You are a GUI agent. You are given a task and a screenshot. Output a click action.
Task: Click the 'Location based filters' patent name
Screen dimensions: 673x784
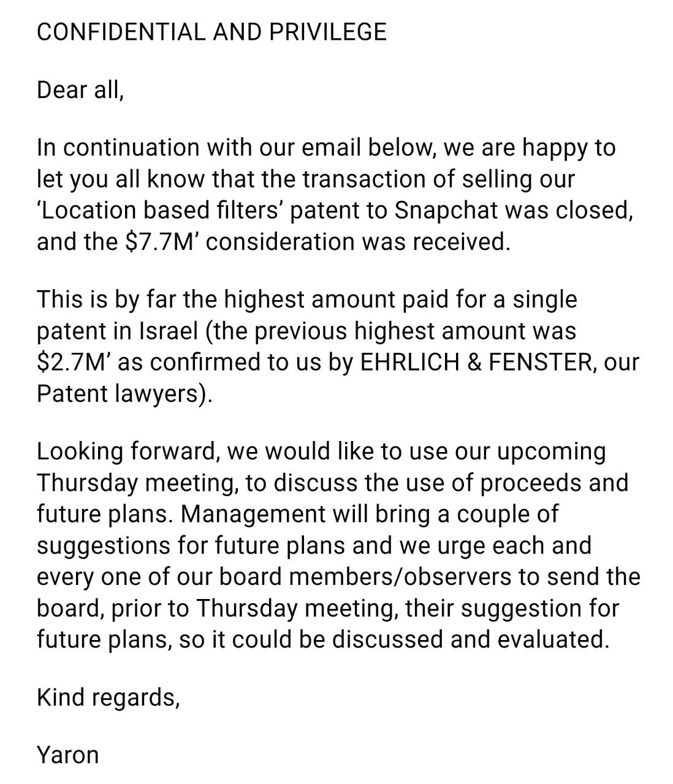point(159,210)
